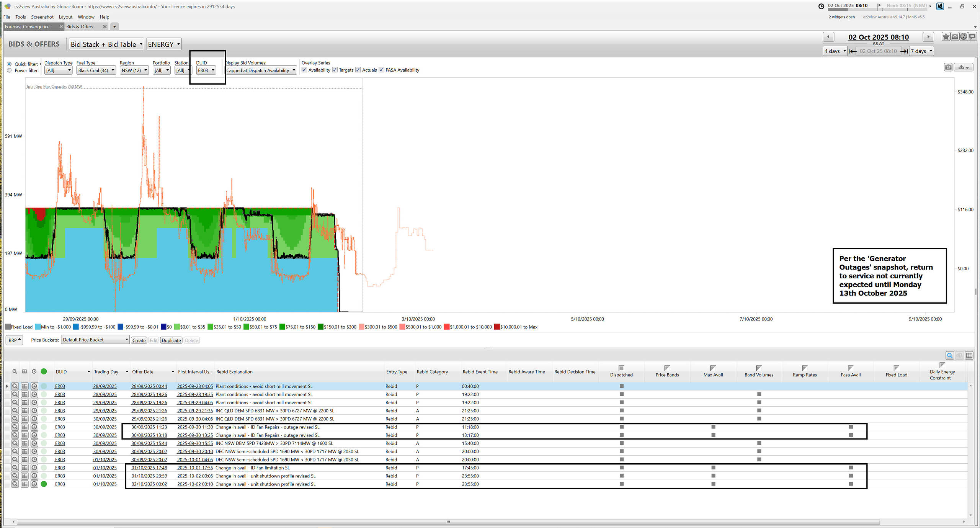Click the chart snapshot camera icon
This screenshot has height=528, width=980.
pos(948,67)
